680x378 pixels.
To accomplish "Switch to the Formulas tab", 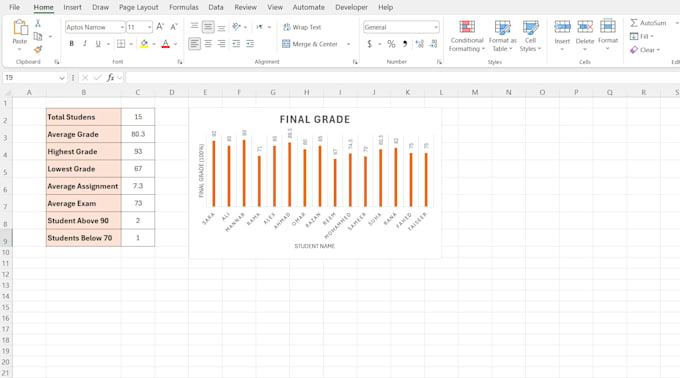I will [x=184, y=7].
